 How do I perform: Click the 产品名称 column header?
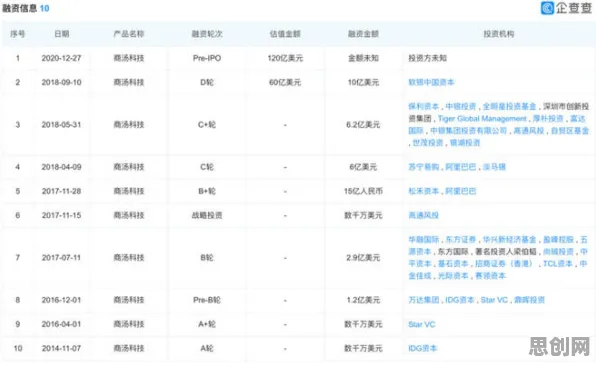pyautogui.click(x=129, y=34)
